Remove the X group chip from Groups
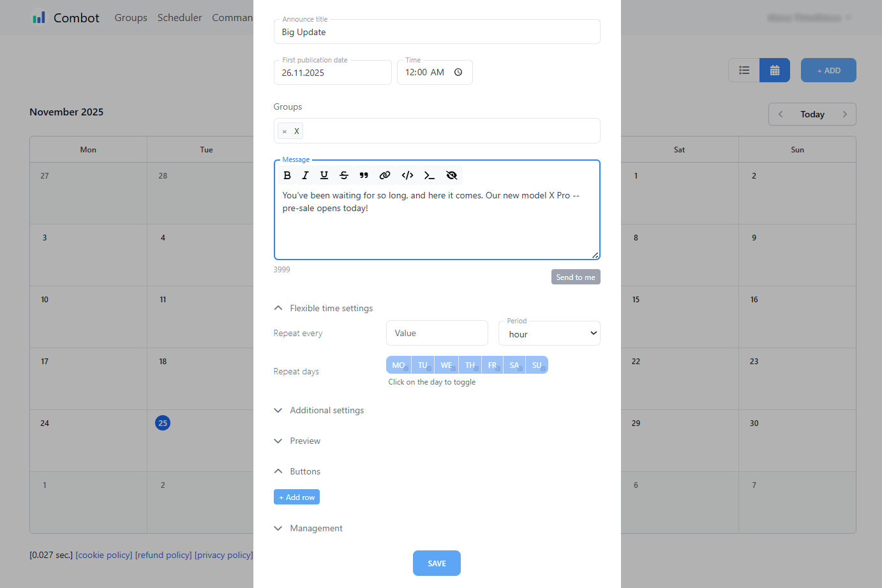The height and width of the screenshot is (588, 882). pos(284,130)
